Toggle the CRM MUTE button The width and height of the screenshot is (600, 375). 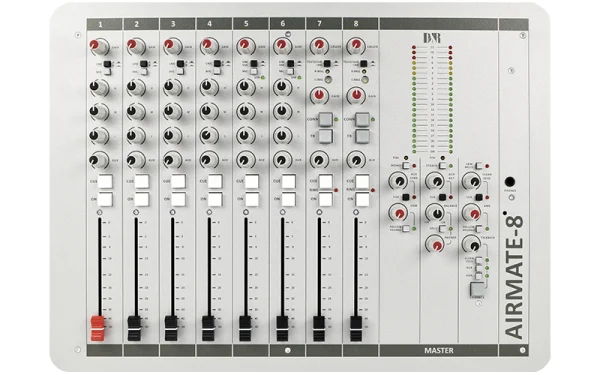click(x=479, y=166)
